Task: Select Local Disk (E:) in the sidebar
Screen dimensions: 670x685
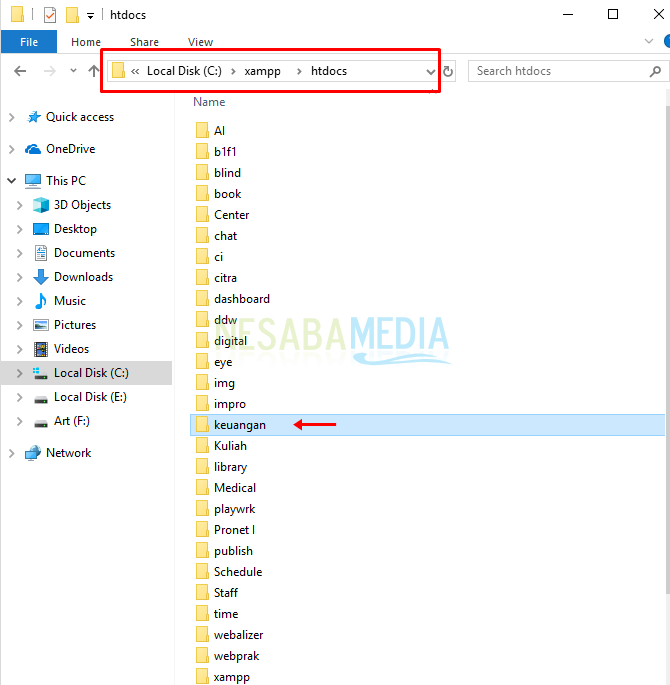Action: pyautogui.click(x=90, y=397)
